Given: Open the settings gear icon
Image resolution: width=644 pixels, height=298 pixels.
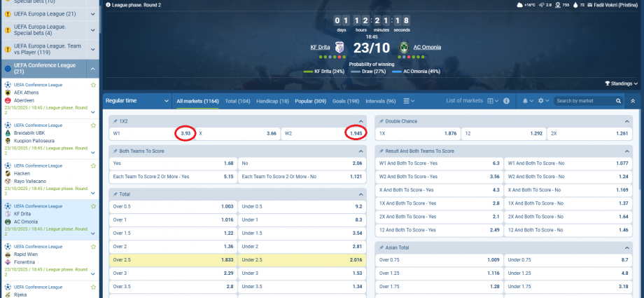Looking at the screenshot, I should [541, 101].
